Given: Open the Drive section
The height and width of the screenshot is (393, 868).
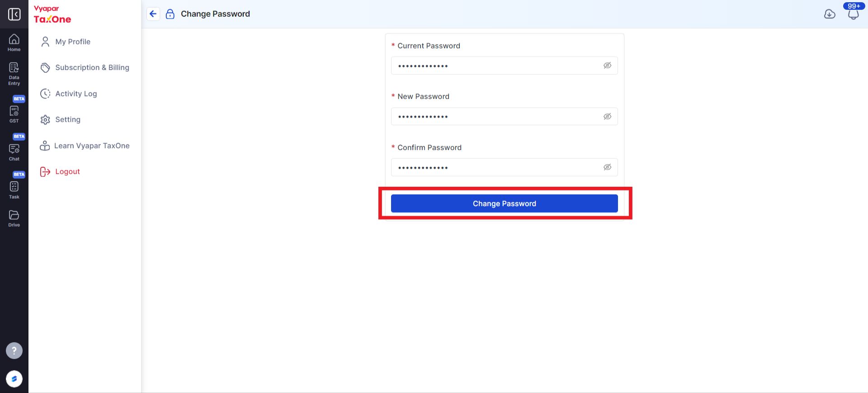Looking at the screenshot, I should click(x=14, y=218).
